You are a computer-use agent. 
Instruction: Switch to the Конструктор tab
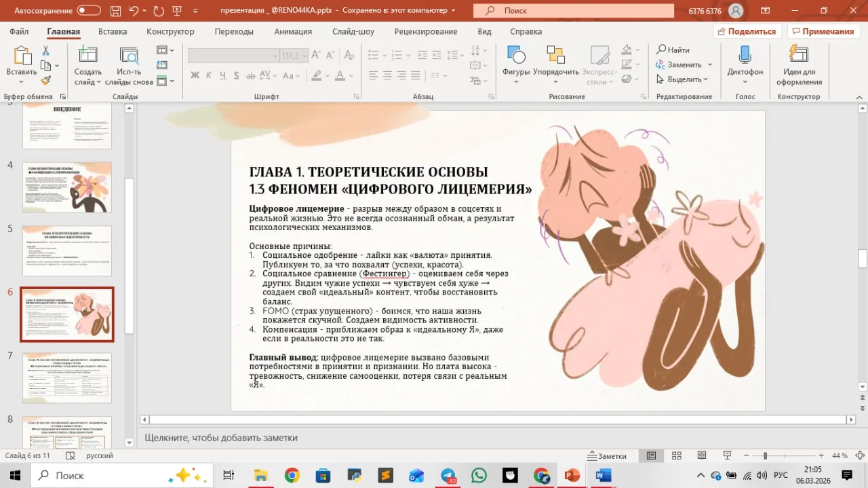(170, 31)
